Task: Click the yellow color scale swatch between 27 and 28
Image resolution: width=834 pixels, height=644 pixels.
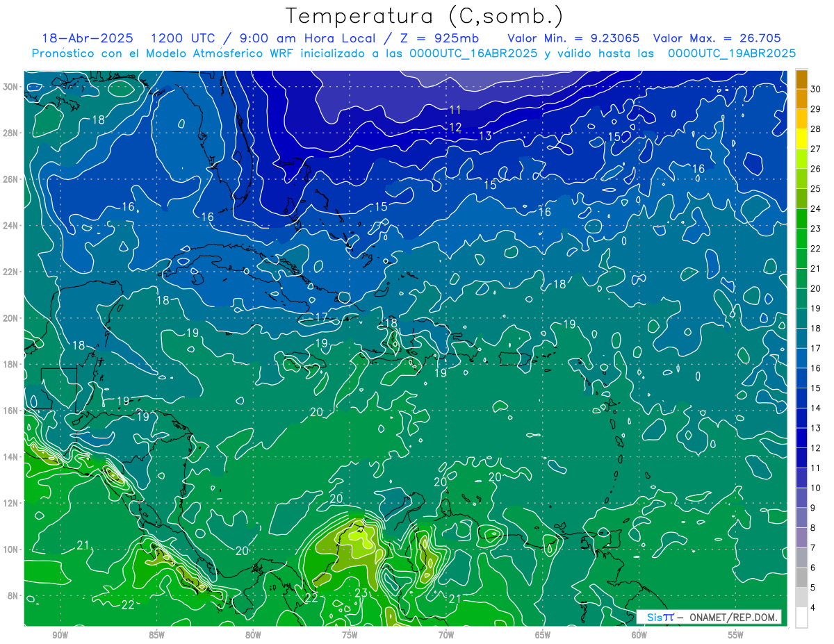Action: pos(802,138)
